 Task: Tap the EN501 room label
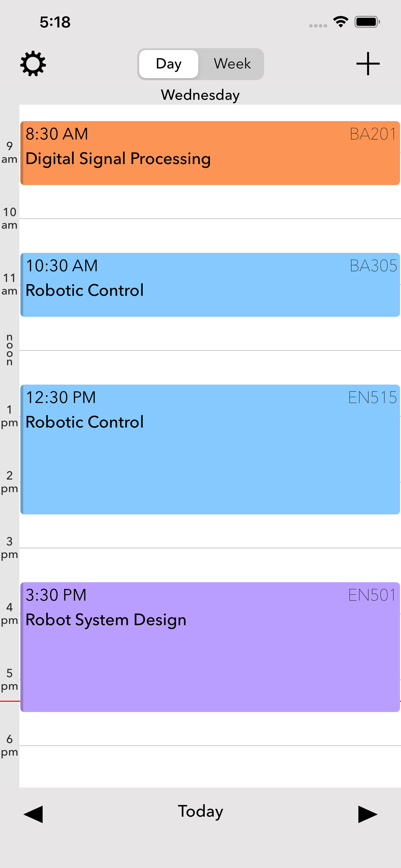click(x=372, y=595)
